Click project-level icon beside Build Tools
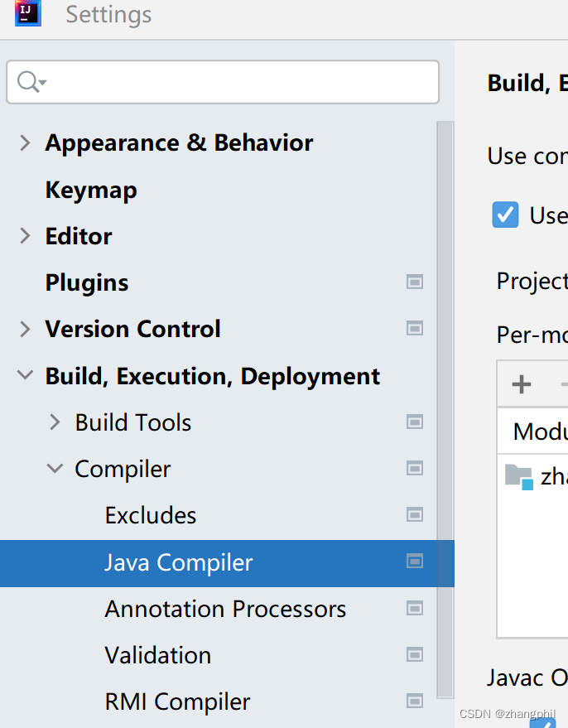The height and width of the screenshot is (728, 568). point(414,422)
